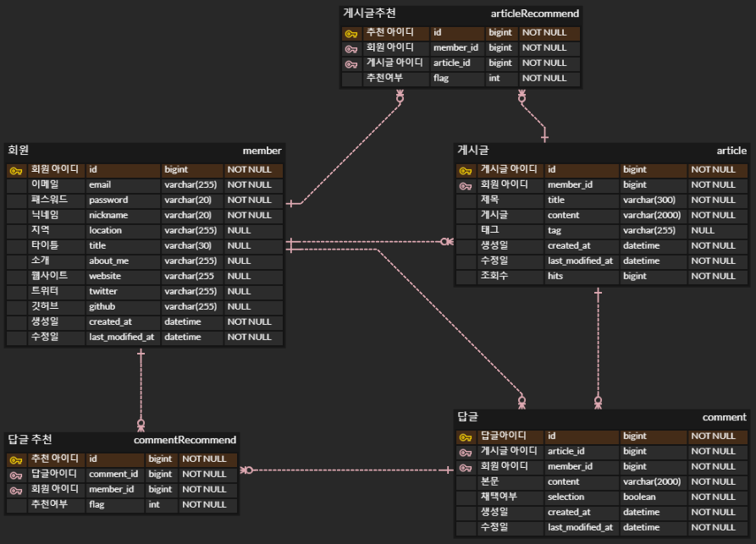Click the 닉네임 logical name cell
The width and height of the screenshot is (756, 544).
click(x=45, y=215)
